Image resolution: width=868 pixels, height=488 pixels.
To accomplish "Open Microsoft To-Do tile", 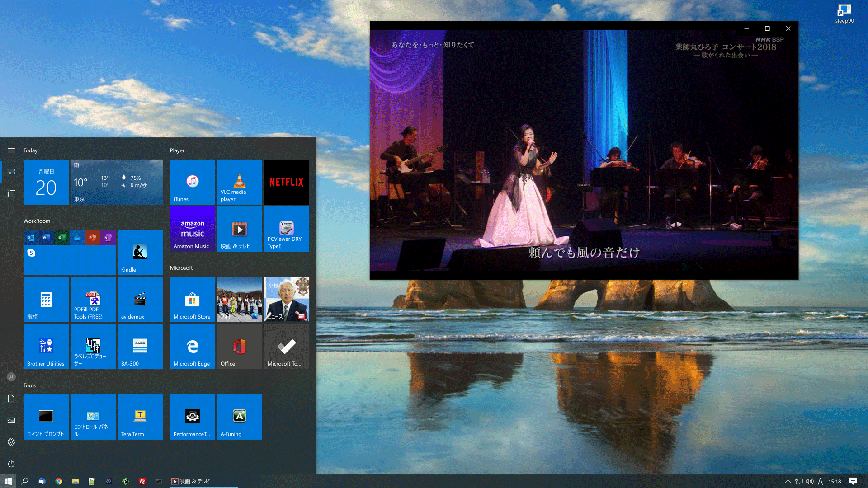I will pyautogui.click(x=287, y=347).
